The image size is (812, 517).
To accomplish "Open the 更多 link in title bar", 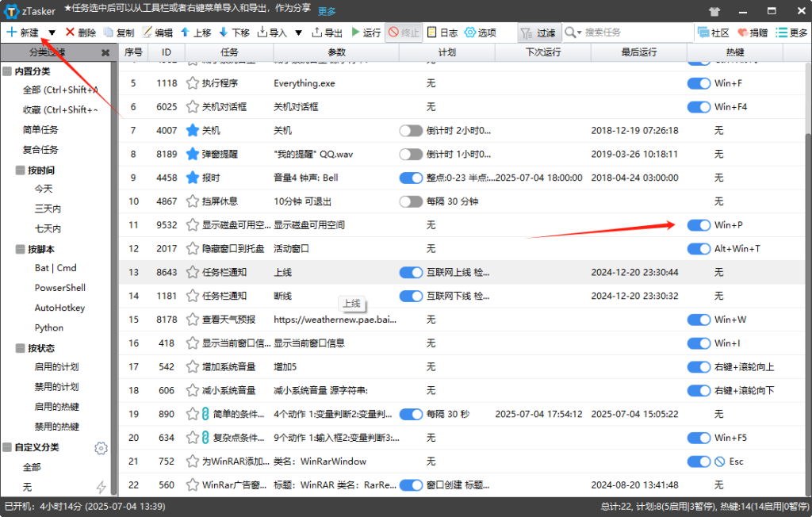I will [x=327, y=11].
